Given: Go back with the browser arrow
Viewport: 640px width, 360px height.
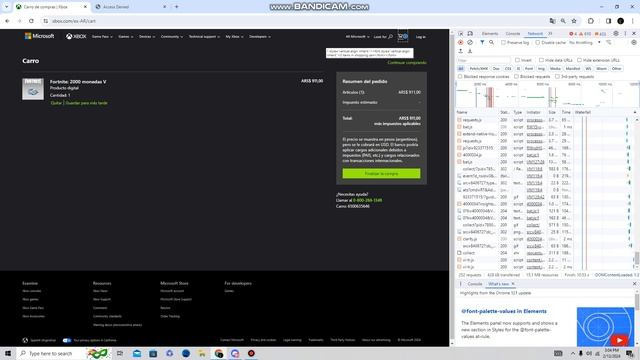Looking at the screenshot, I should [x=7, y=21].
